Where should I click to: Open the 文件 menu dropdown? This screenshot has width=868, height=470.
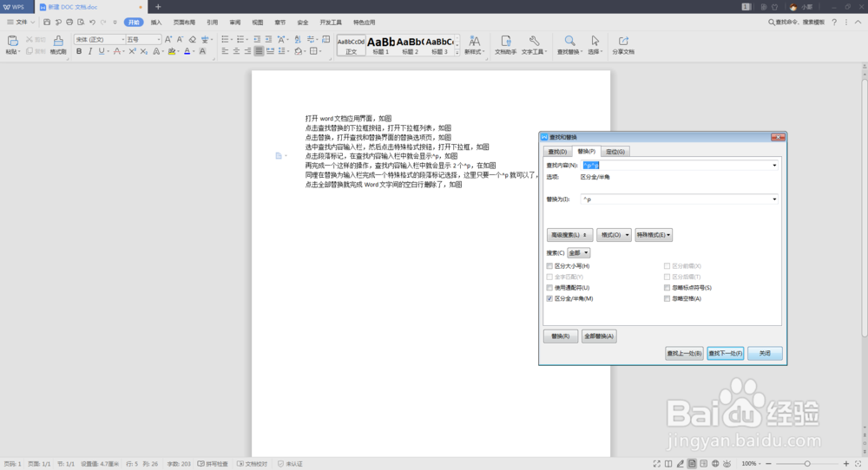[x=21, y=23]
